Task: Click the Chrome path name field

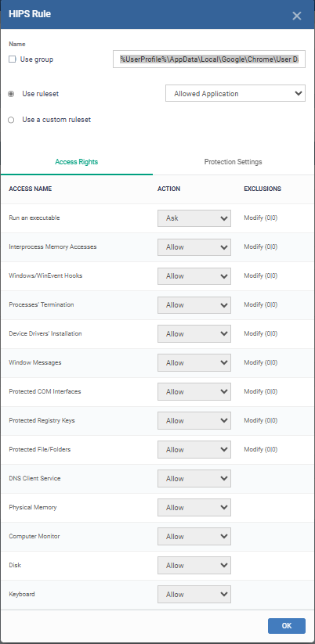Action: point(209,59)
